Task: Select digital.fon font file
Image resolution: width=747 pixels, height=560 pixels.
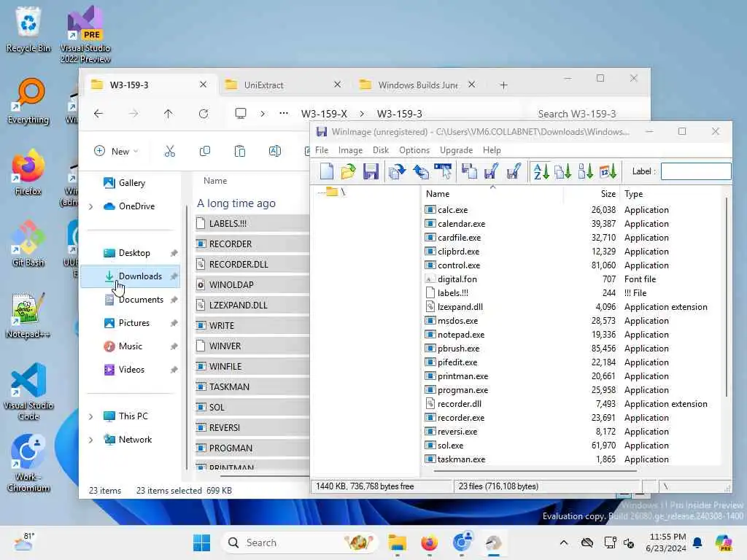Action: [x=457, y=279]
